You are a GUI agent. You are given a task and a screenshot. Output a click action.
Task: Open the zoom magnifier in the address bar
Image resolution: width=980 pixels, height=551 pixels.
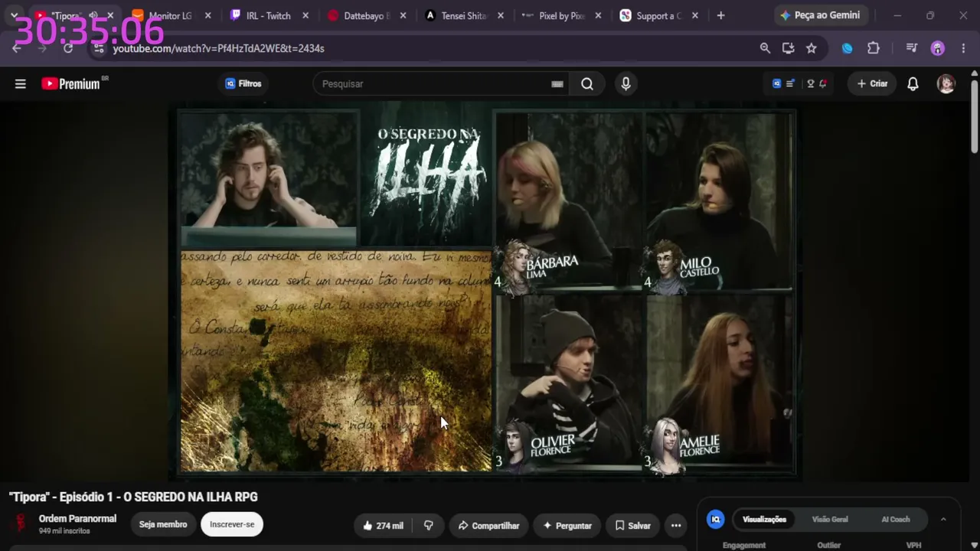(765, 48)
